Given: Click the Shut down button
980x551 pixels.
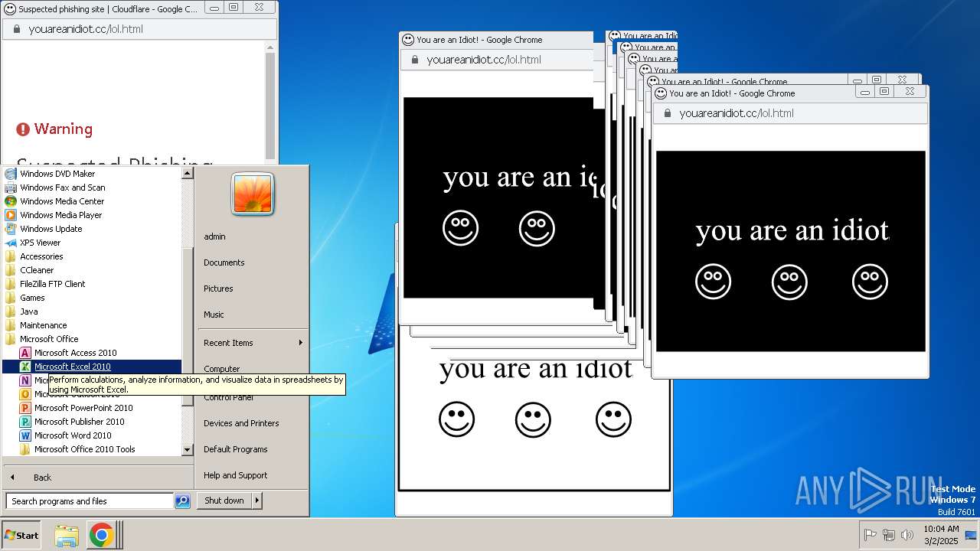Looking at the screenshot, I should (224, 500).
